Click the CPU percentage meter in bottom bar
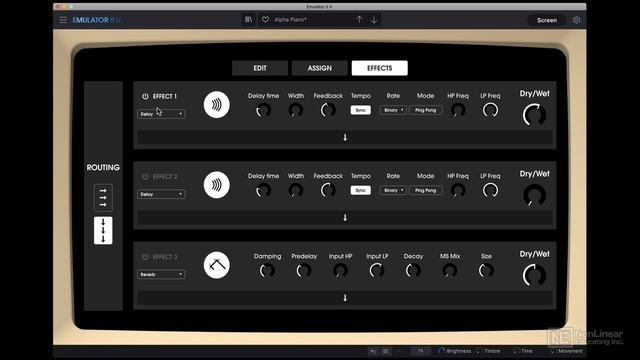 coord(420,351)
